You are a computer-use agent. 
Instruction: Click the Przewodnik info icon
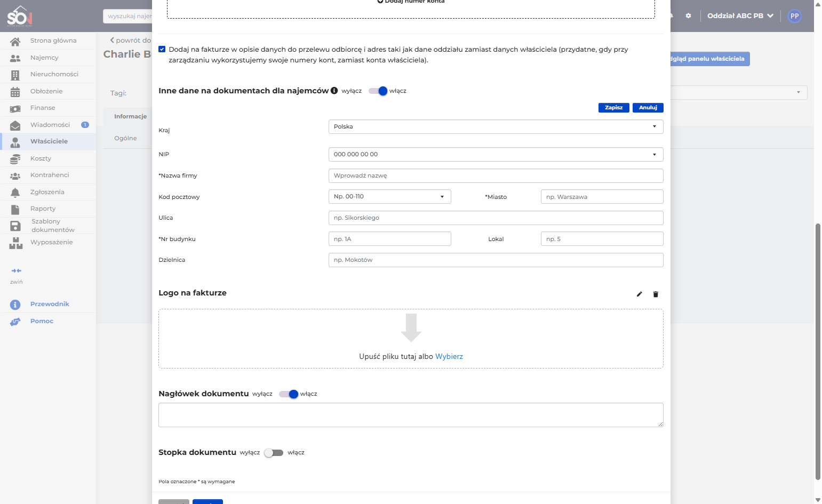pyautogui.click(x=15, y=305)
